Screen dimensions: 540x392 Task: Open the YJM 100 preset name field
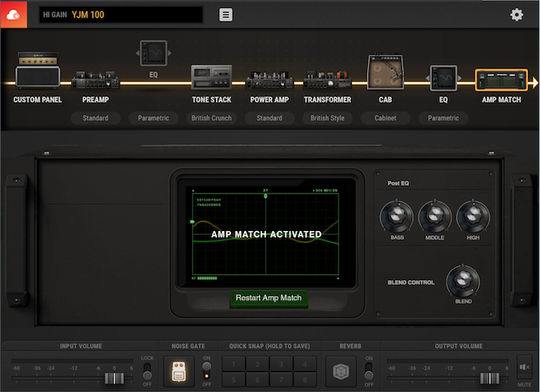121,15
